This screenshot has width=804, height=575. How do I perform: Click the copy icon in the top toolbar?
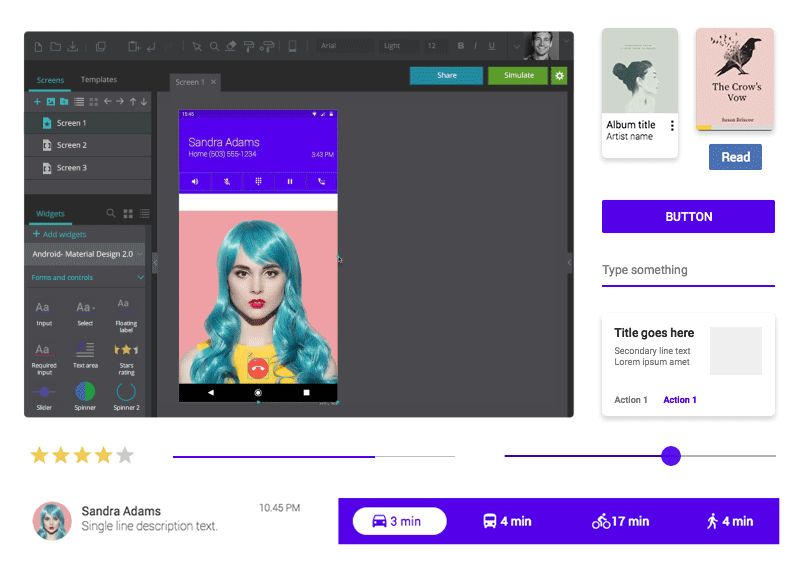[101, 47]
